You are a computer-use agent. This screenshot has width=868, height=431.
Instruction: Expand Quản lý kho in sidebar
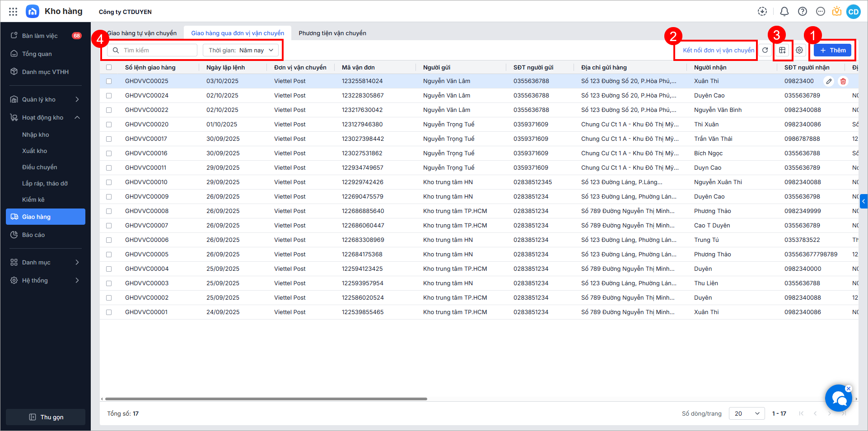(x=45, y=99)
